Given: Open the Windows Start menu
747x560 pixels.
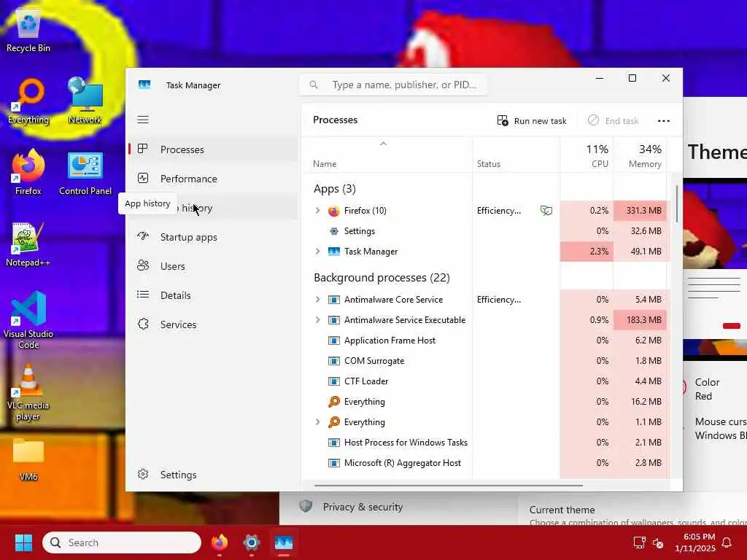Looking at the screenshot, I should pos(23,542).
